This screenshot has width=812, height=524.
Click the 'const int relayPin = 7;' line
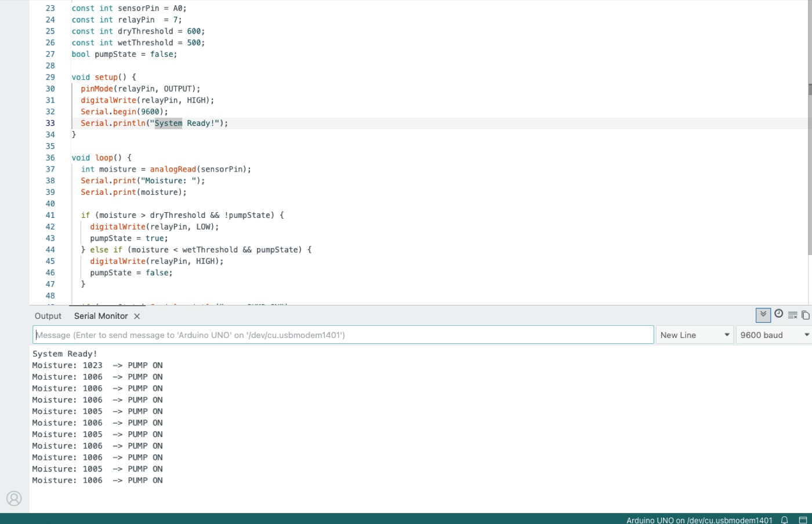[x=126, y=20]
